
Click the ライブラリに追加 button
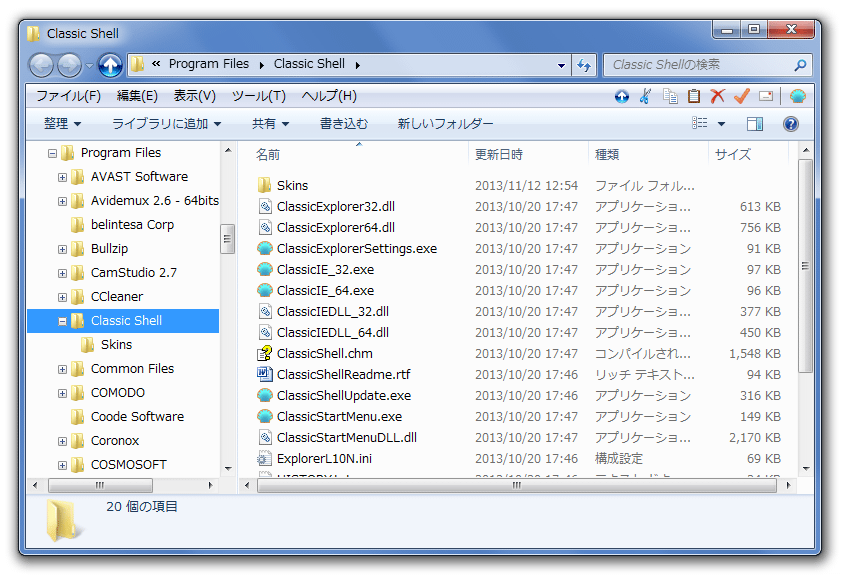(x=166, y=124)
